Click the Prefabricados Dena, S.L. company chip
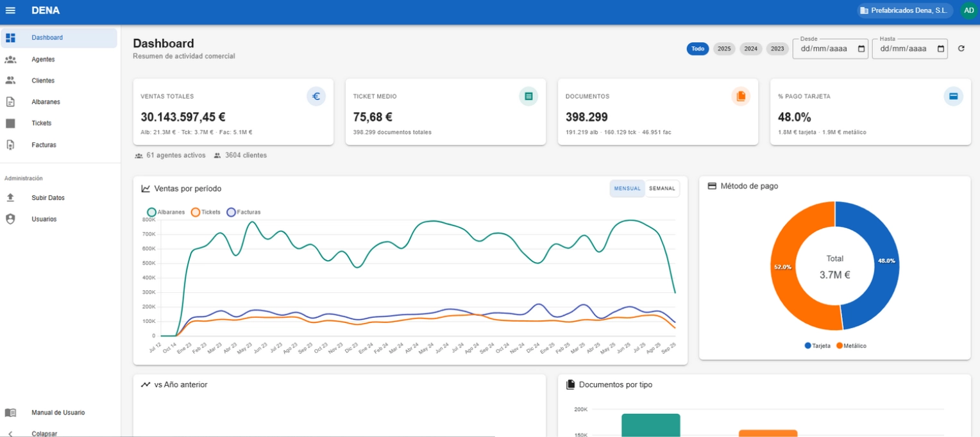This screenshot has height=437, width=980. click(x=905, y=10)
